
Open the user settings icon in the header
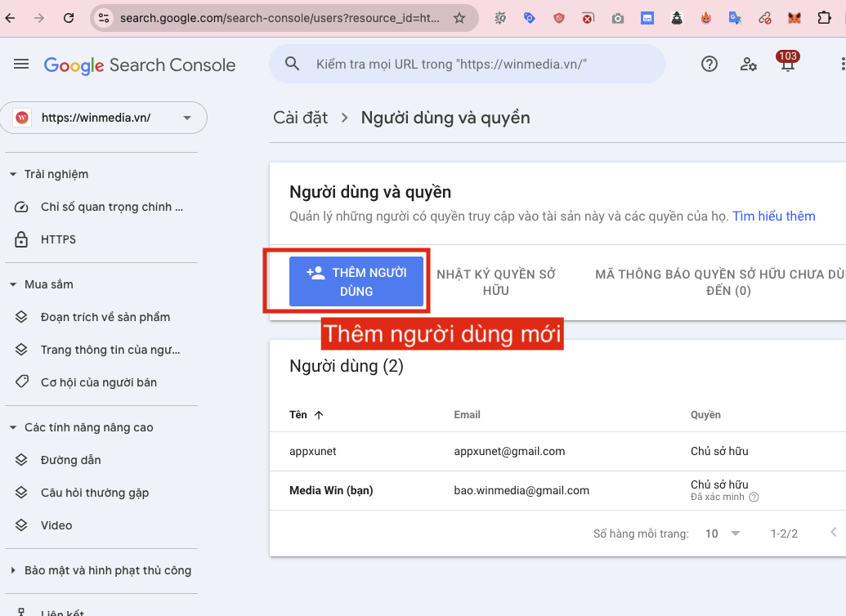coord(748,65)
